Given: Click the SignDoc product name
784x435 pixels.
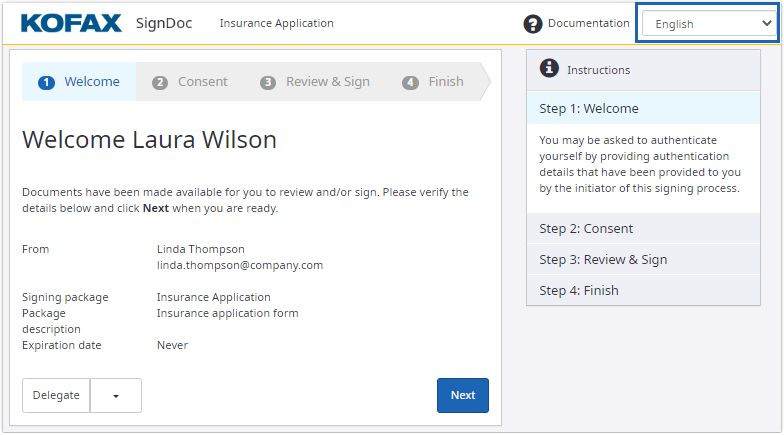Looking at the screenshot, I should [x=164, y=23].
